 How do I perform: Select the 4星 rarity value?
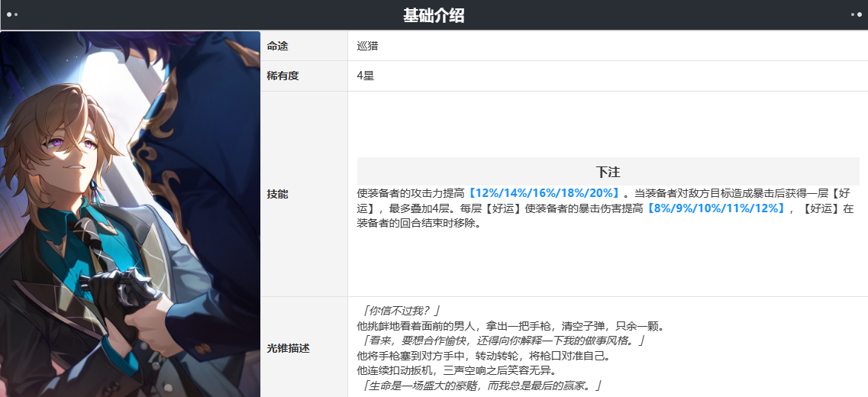365,76
